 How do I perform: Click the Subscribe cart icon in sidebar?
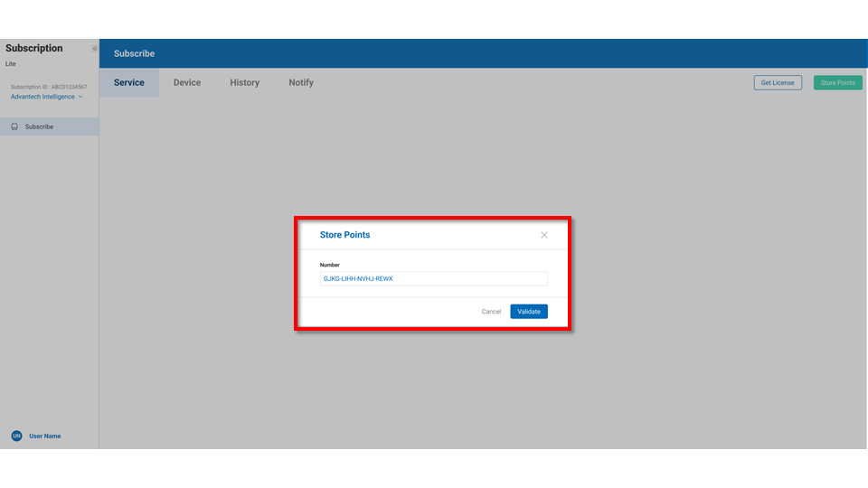pyautogui.click(x=14, y=127)
